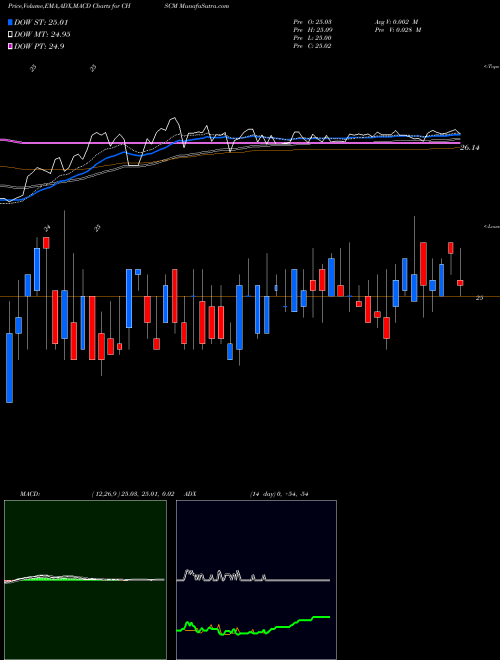The height and width of the screenshot is (660, 500).
Task: Open the green MACD indicator chart panel
Action: pos(85,580)
